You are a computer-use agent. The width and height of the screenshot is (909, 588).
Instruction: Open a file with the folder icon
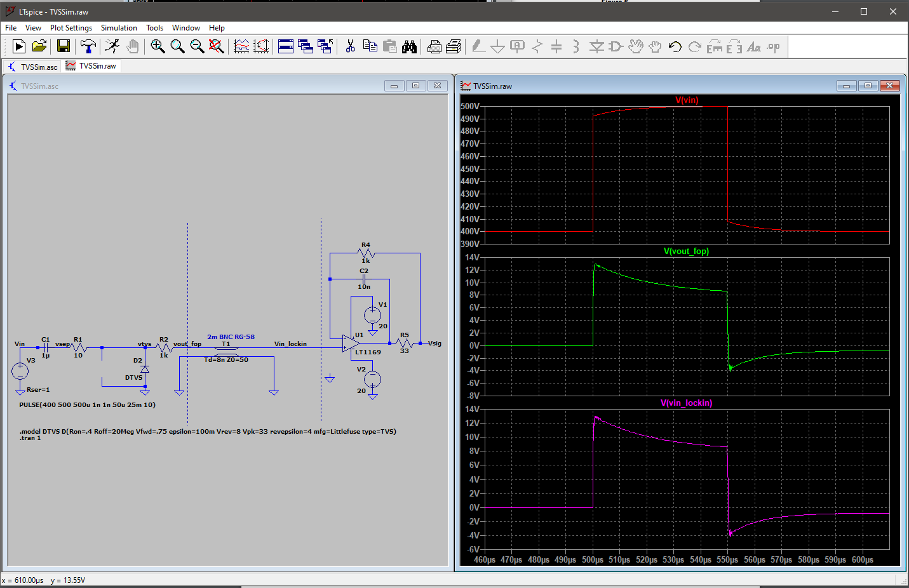(x=39, y=46)
